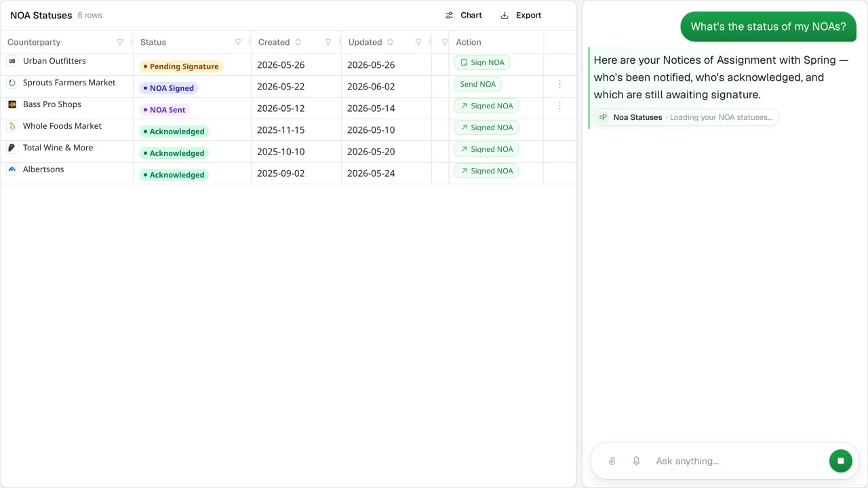Click the Counterparty column header

pyautogui.click(x=34, y=42)
